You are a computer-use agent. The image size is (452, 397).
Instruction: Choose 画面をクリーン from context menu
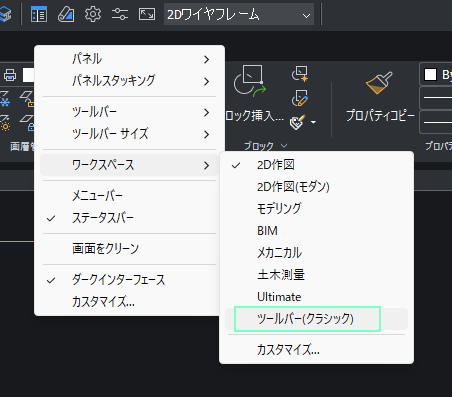(129, 249)
